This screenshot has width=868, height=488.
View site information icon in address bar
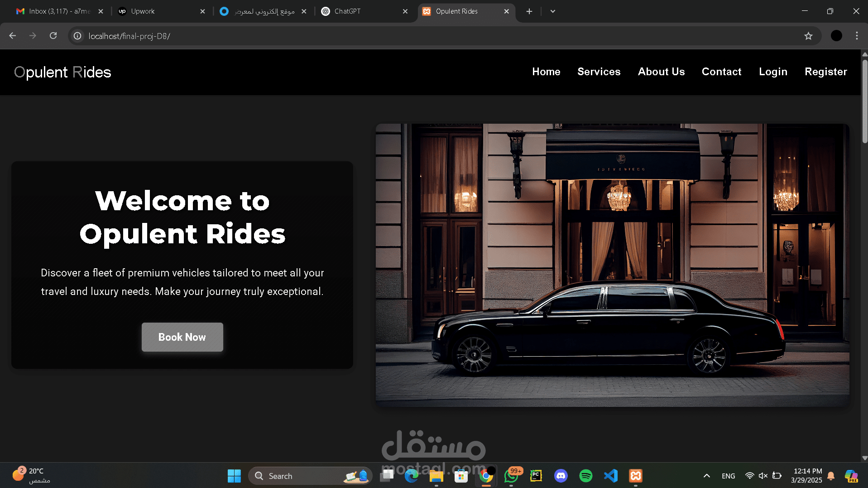(x=78, y=36)
